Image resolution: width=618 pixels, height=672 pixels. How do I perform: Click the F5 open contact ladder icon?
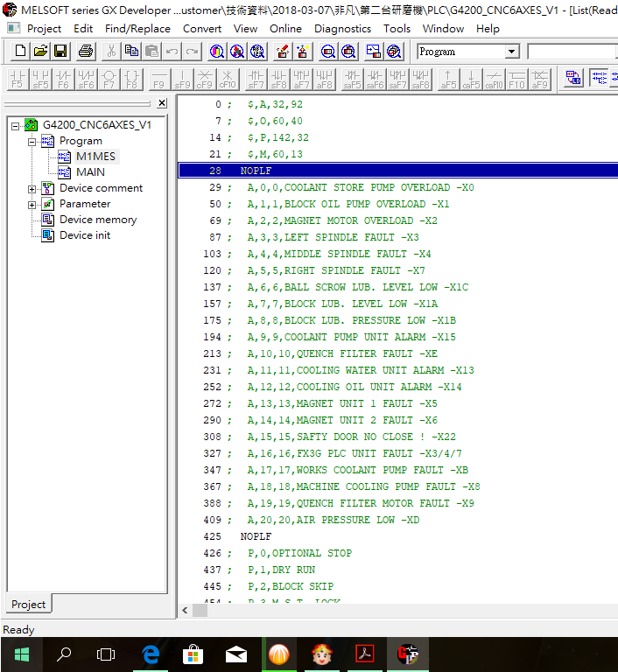pyautogui.click(x=18, y=79)
